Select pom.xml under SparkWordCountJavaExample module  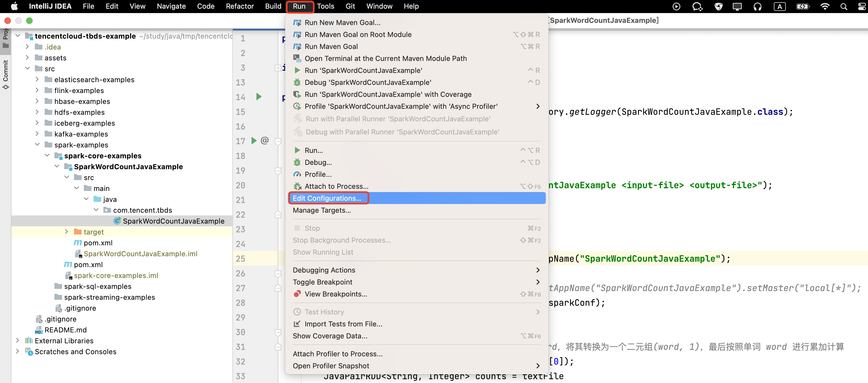[x=98, y=243]
